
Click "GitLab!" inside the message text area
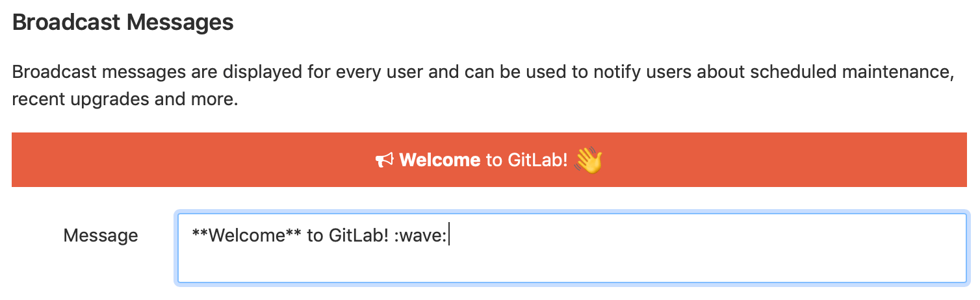click(x=358, y=235)
